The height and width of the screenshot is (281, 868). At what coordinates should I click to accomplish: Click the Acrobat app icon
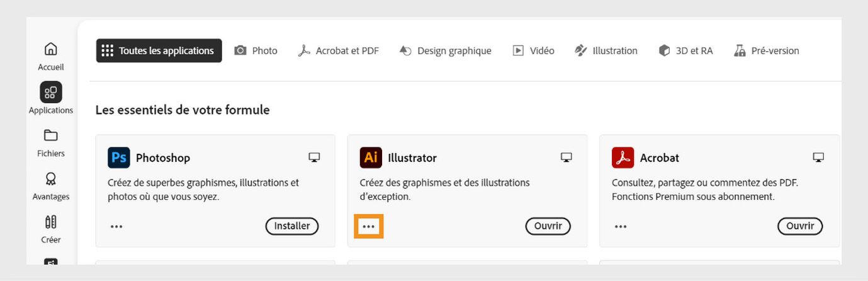[623, 158]
